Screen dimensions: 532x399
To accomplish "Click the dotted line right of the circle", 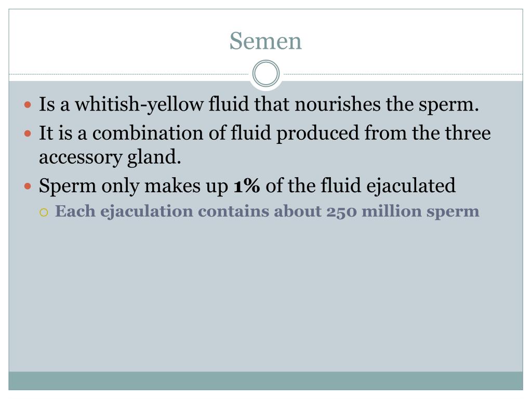I will [x=403, y=74].
